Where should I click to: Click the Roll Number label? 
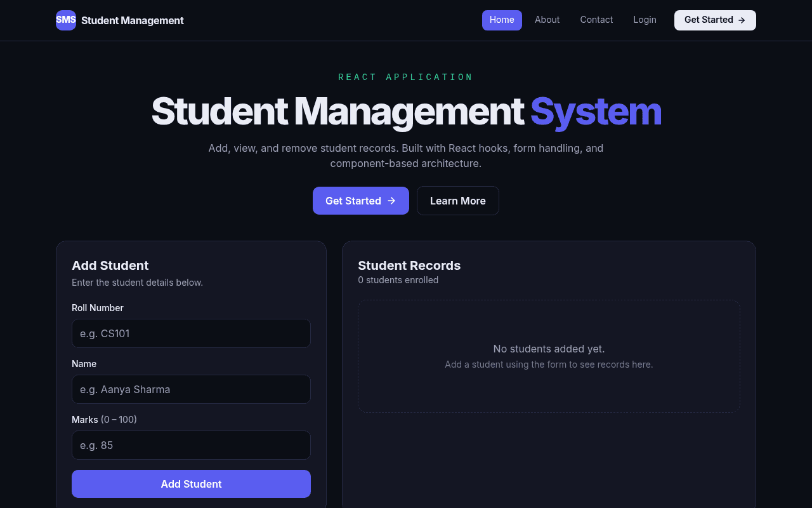pyautogui.click(x=98, y=308)
